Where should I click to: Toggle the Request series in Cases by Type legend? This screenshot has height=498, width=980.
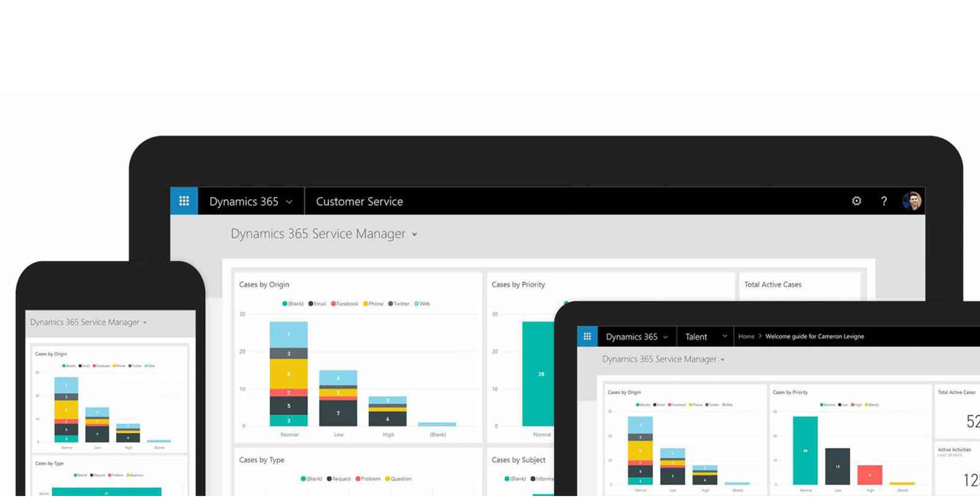[x=340, y=478]
